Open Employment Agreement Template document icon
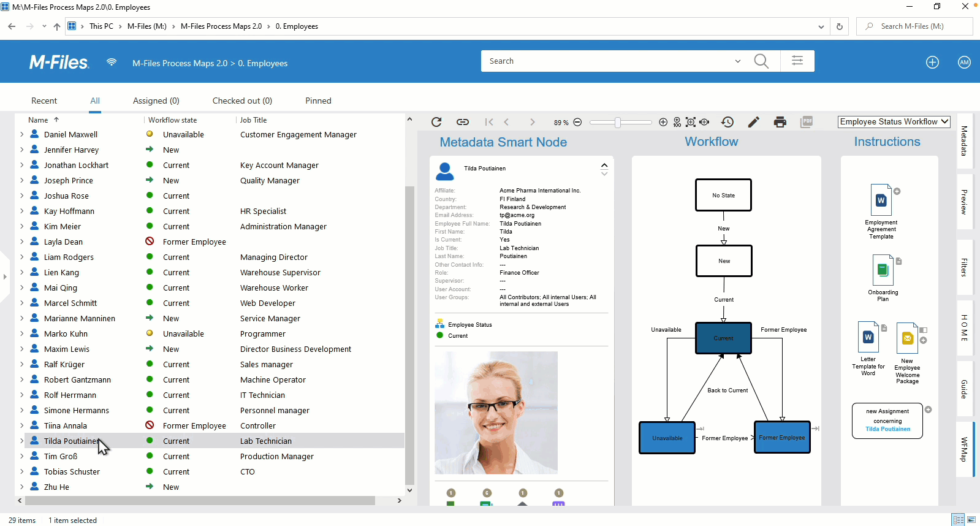Screen dimensions: 980x526 tap(881, 199)
